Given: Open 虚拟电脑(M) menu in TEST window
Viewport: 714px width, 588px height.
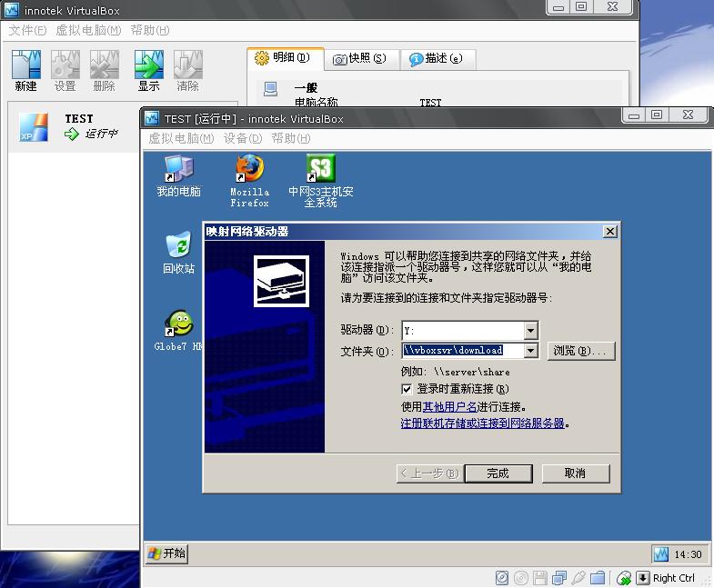Looking at the screenshot, I should click(181, 138).
